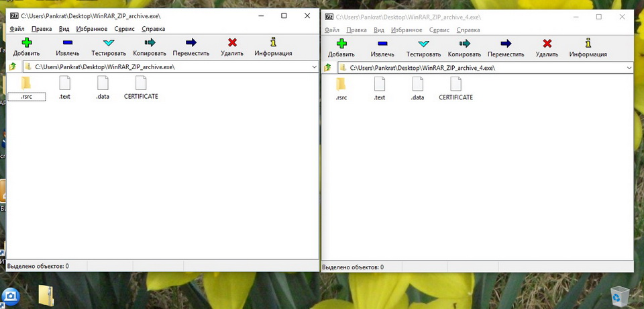Click Извлечь icon in left window toolbar
This screenshot has width=644, height=309.
(x=67, y=42)
